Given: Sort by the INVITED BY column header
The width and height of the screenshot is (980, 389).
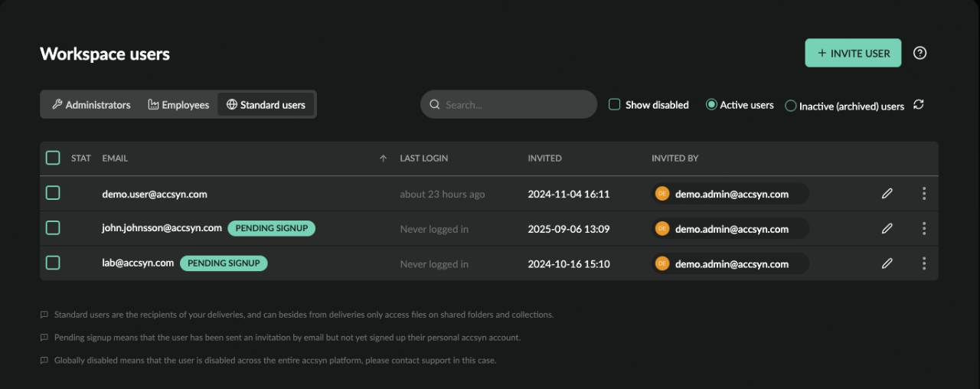Looking at the screenshot, I should tap(675, 159).
